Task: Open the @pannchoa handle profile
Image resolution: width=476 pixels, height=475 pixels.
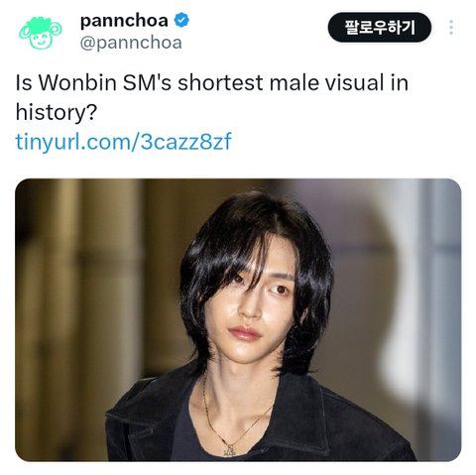Action: (x=131, y=43)
